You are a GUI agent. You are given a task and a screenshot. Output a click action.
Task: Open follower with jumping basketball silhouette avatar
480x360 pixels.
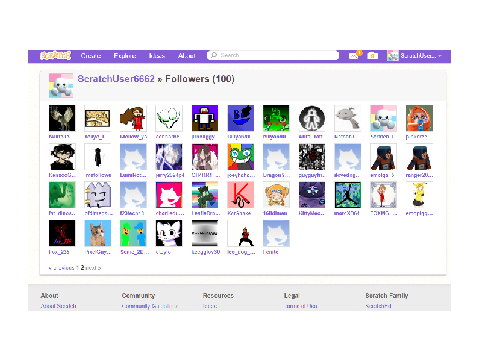[x=347, y=195]
